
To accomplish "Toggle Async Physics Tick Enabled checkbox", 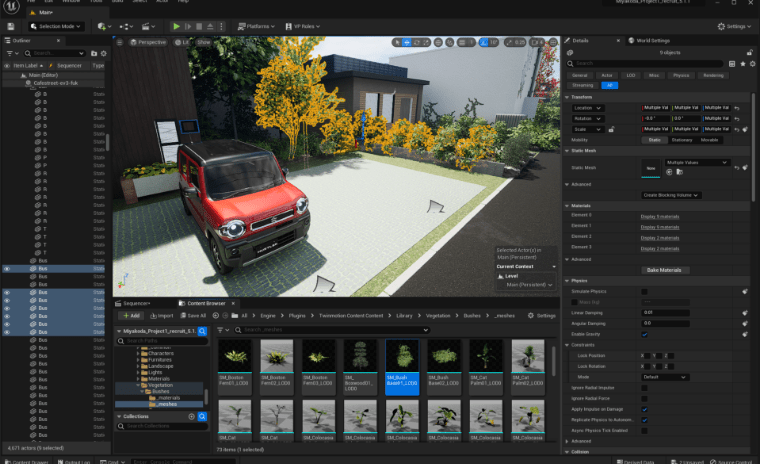I will pyautogui.click(x=644, y=431).
